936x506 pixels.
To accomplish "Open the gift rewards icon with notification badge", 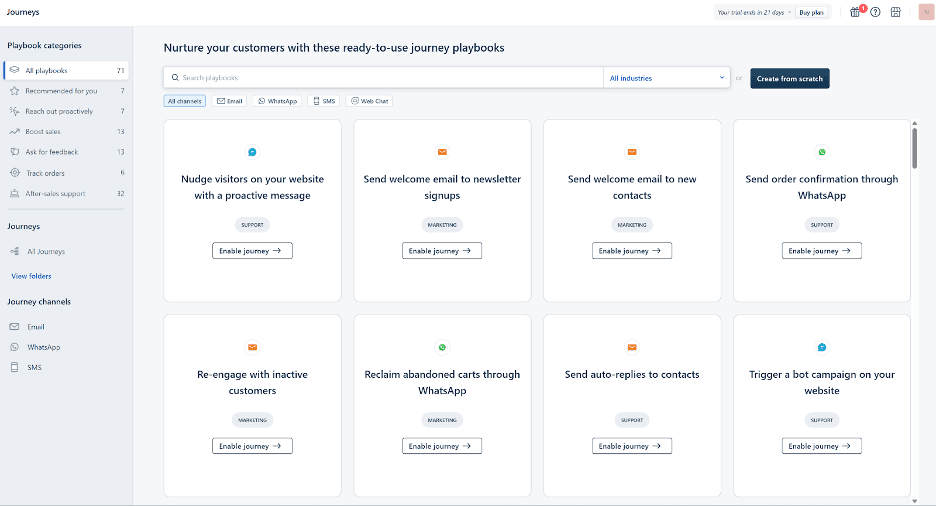I will pyautogui.click(x=855, y=12).
